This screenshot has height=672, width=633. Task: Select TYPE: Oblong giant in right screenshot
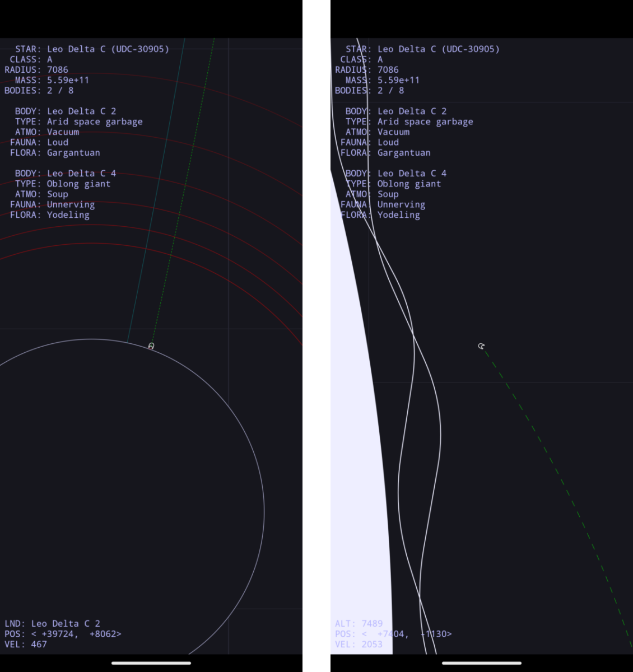[x=393, y=184]
